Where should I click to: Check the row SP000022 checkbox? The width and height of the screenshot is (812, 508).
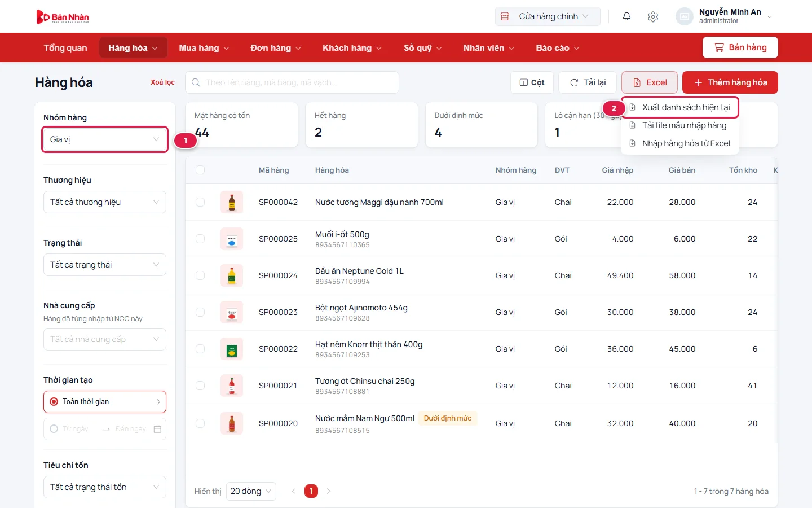click(200, 349)
